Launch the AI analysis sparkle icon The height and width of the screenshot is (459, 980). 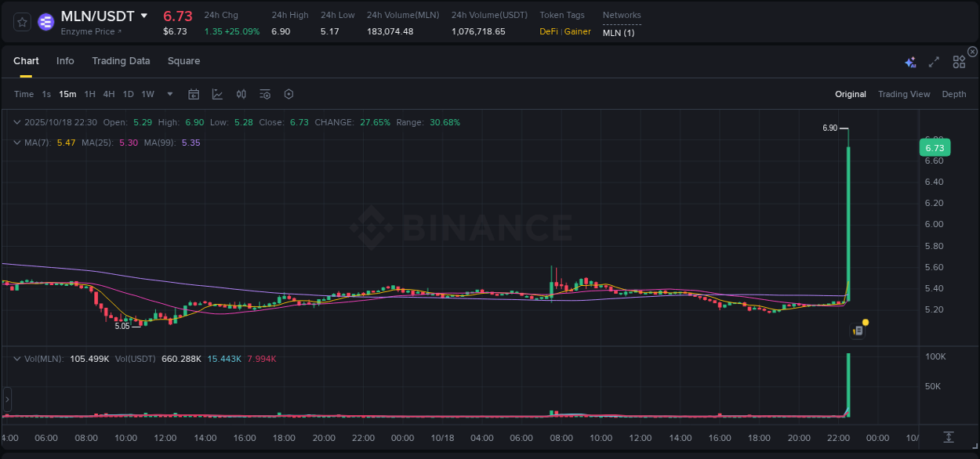pos(909,60)
